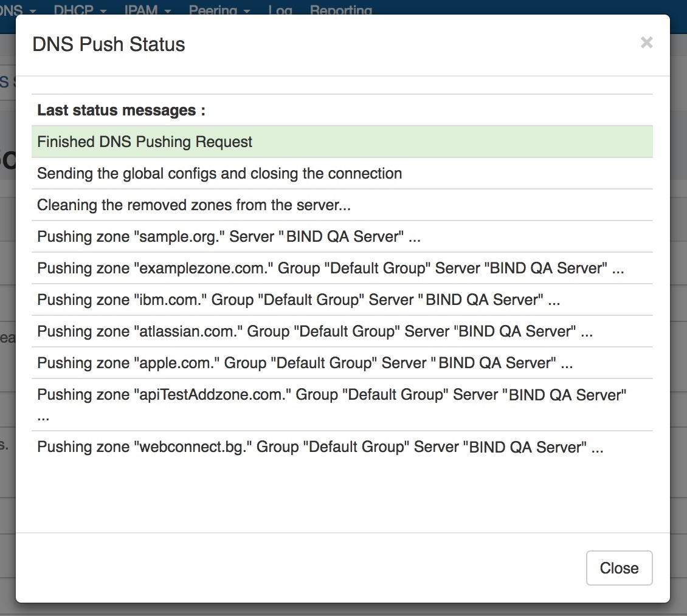
Task: Open the Log menu item
Action: [280, 10]
